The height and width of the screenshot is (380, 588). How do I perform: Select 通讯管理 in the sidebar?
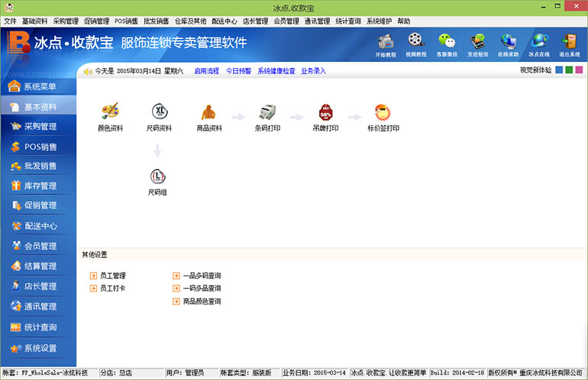point(38,307)
